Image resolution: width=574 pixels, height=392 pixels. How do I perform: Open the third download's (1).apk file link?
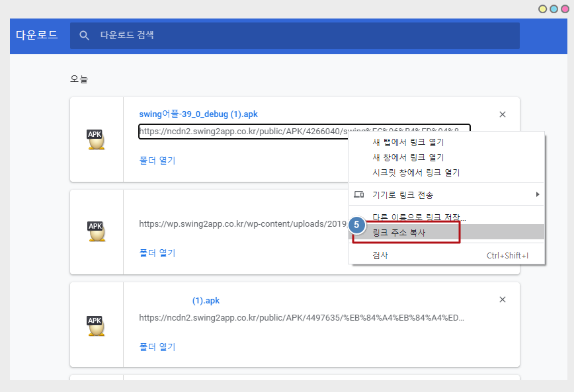(206, 301)
